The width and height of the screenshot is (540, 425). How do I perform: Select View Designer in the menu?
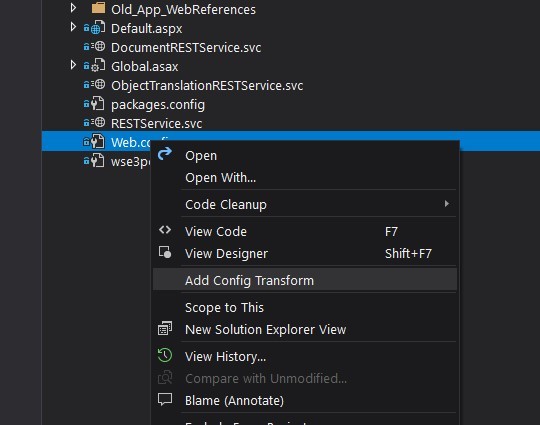point(305,253)
